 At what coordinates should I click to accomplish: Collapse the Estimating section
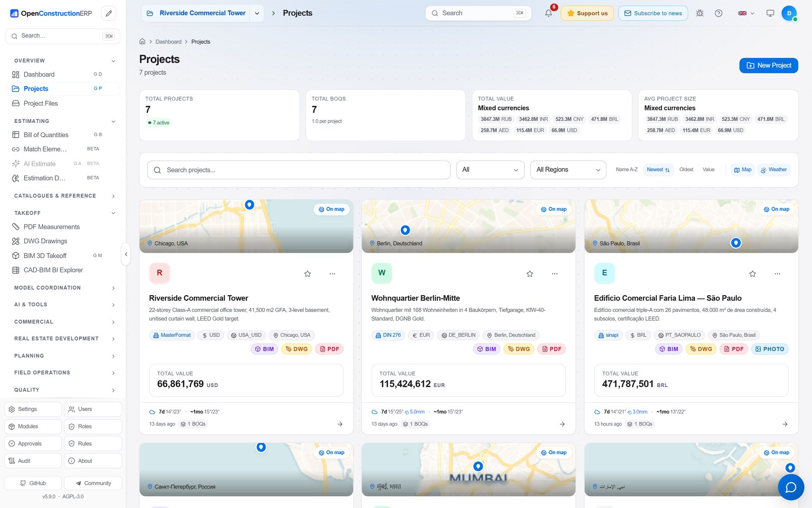point(64,121)
